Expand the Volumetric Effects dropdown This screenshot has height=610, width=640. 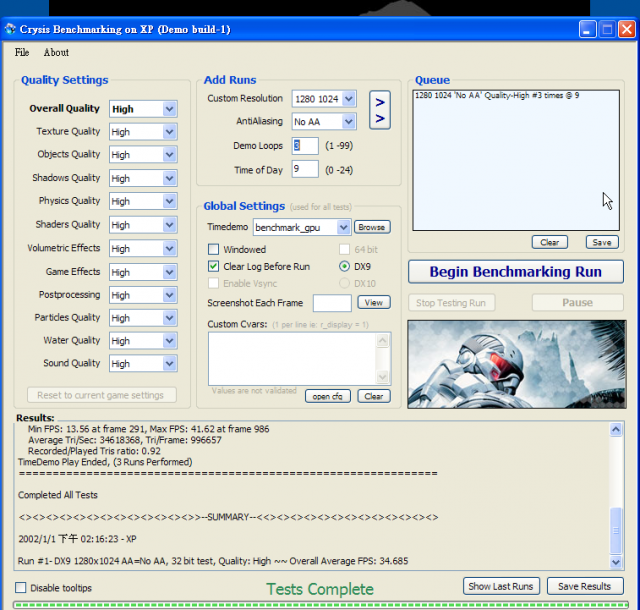[x=169, y=249]
